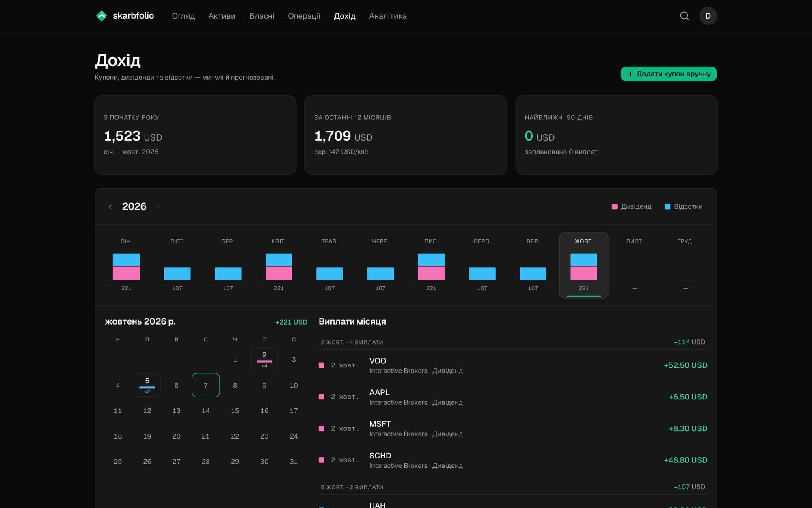
Task: Open the VOO dividend payout row
Action: pos(513,365)
